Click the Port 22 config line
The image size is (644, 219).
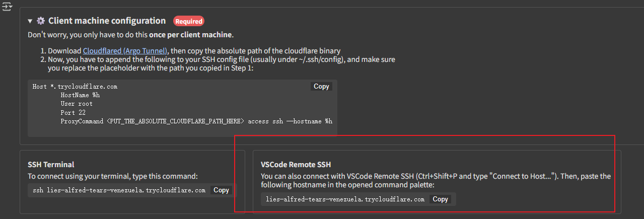(73, 113)
